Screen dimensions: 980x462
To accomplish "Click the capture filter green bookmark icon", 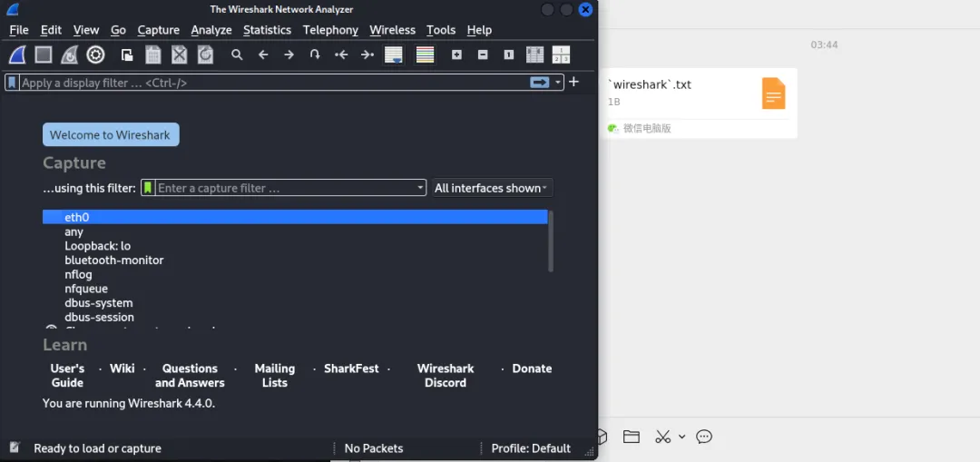I will coord(148,188).
